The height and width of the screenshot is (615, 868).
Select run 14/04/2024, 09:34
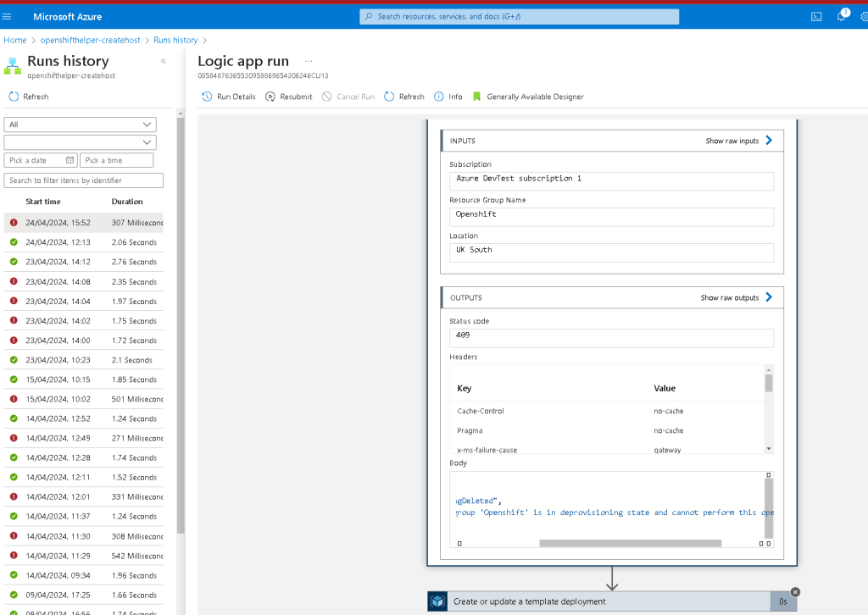click(x=84, y=575)
